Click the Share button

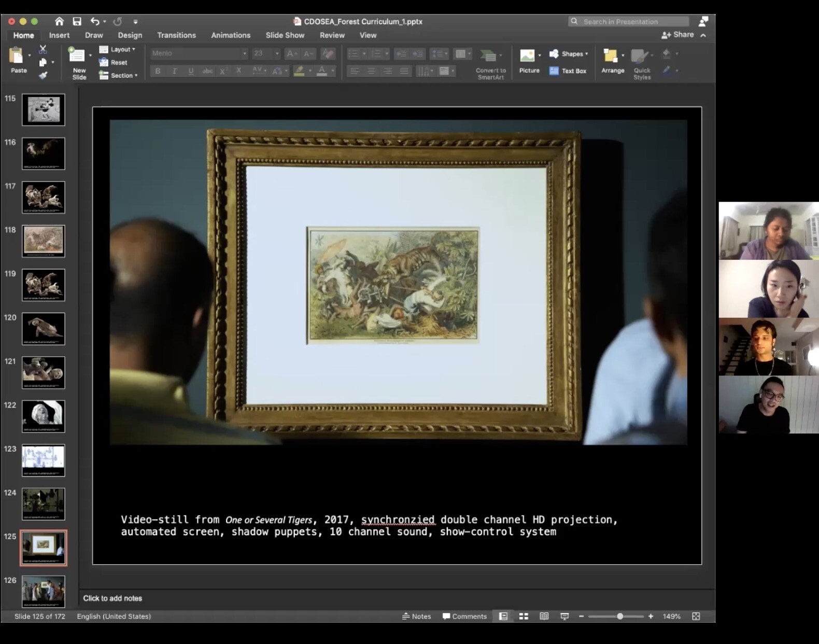677,35
